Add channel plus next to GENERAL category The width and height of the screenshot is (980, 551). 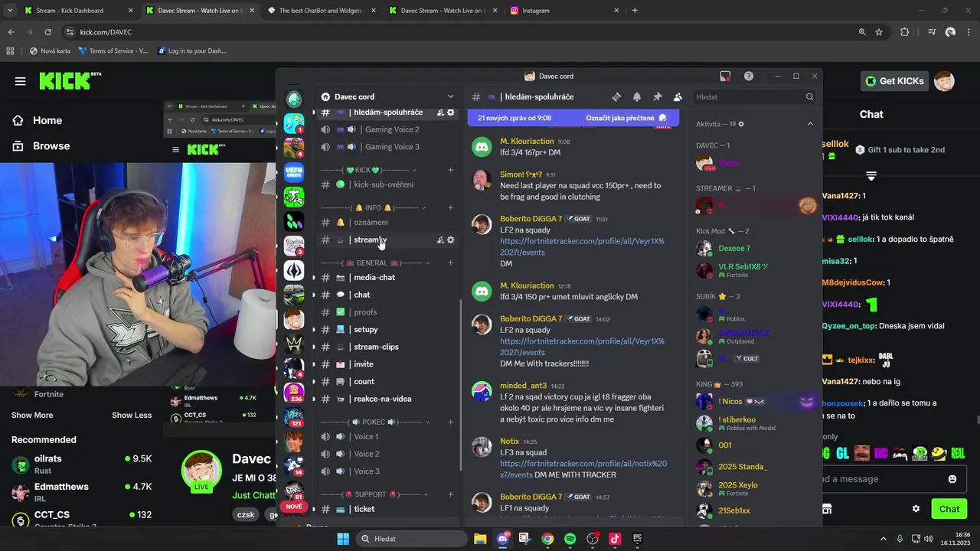450,263
